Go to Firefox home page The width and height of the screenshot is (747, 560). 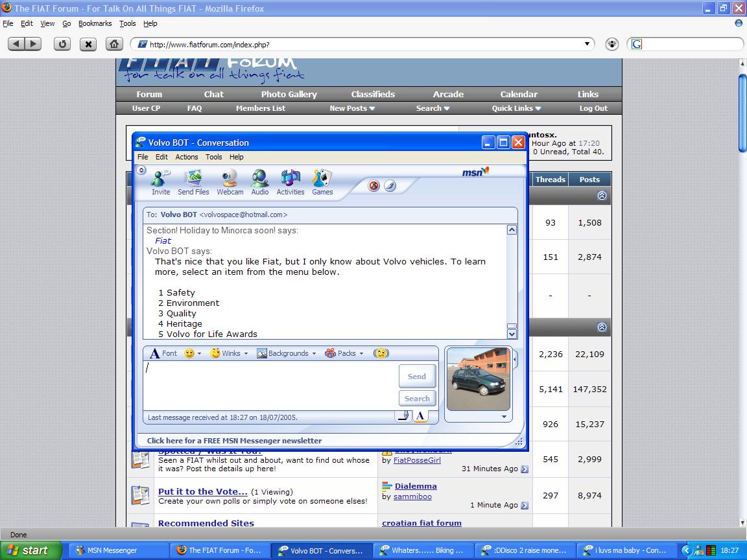coord(114,44)
